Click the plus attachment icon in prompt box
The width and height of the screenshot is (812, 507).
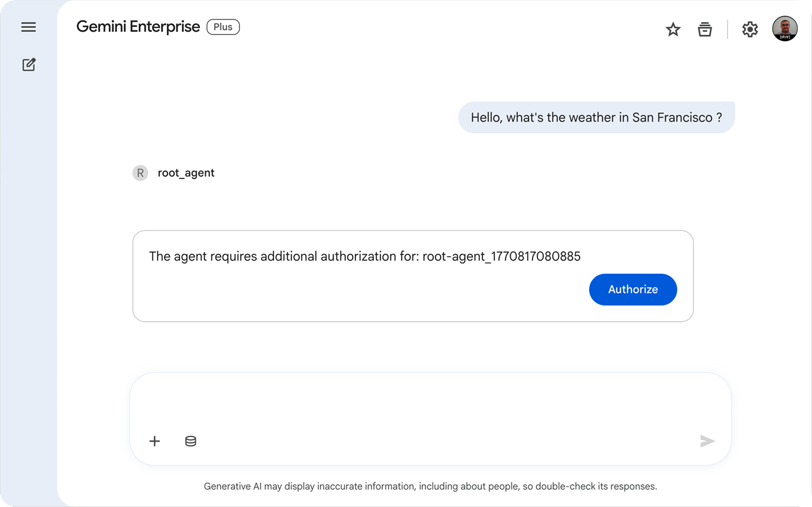pos(155,441)
